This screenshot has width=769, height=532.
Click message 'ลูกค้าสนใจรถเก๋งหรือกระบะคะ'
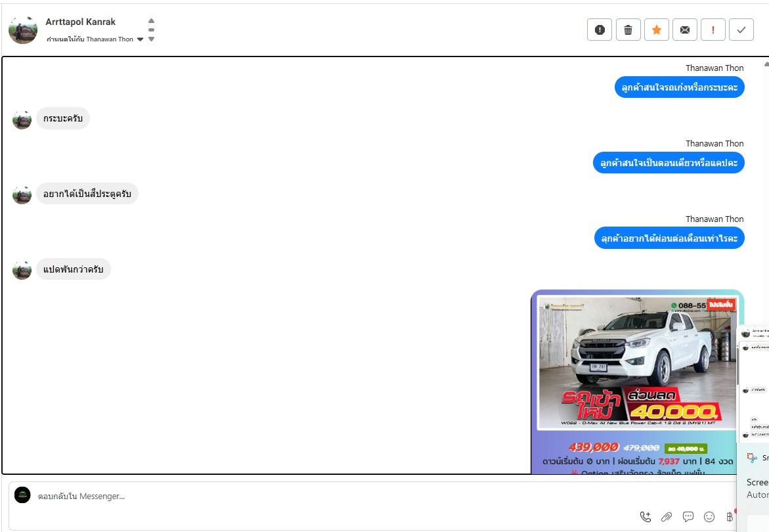point(679,87)
